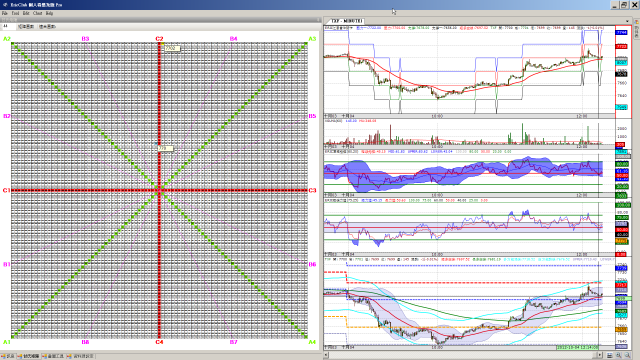Click the zoom out magnifier icon

(628, 356)
